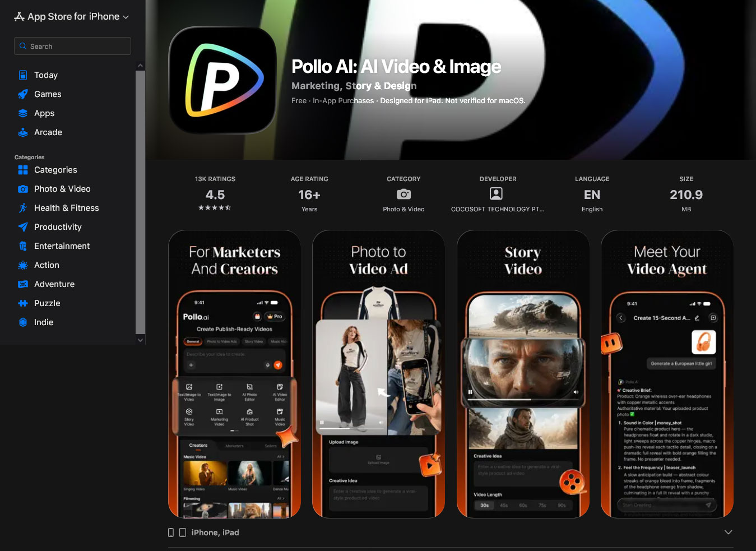
Task: Open the Photo to Video Ad screenshot
Action: 379,374
